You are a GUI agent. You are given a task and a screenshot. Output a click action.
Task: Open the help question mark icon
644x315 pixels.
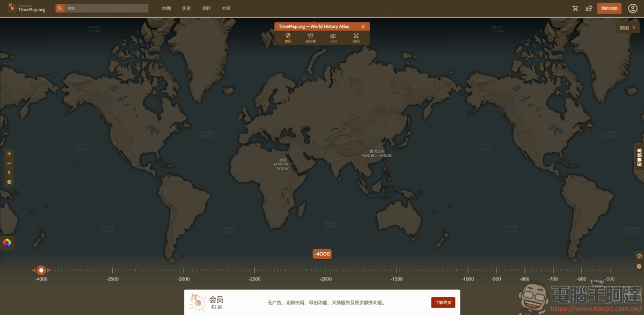[639, 256]
